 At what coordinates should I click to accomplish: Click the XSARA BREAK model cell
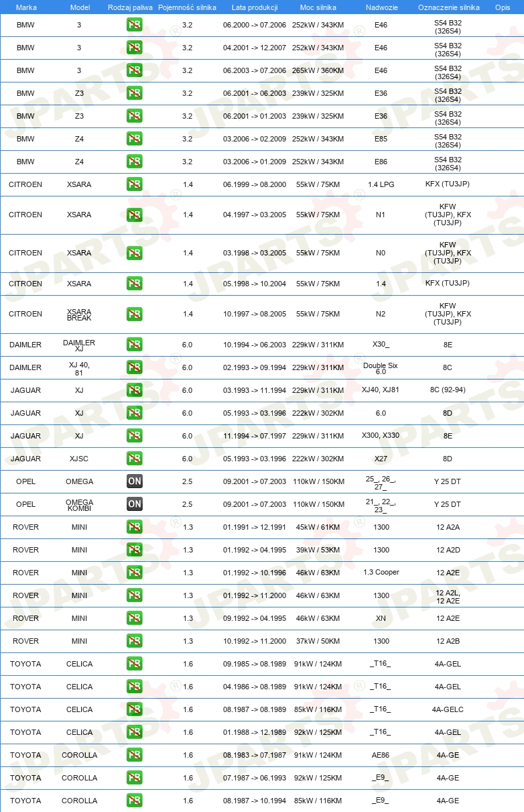79,314
